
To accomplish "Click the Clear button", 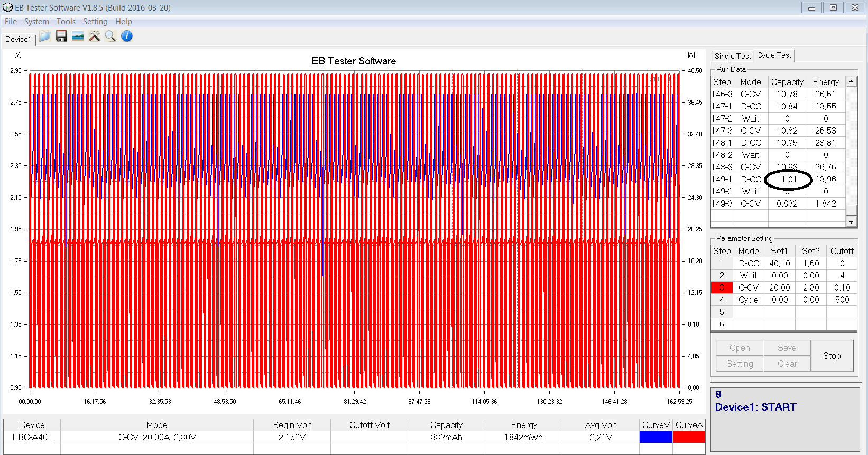I will pos(787,364).
